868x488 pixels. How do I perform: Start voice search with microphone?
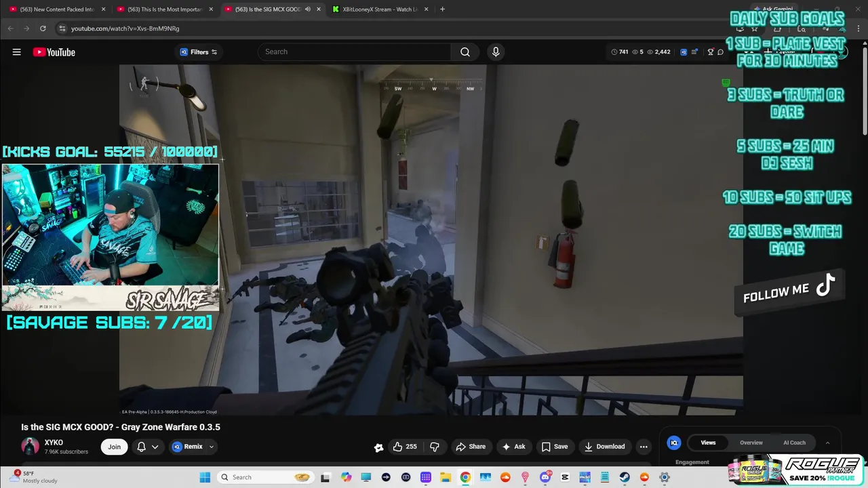496,52
